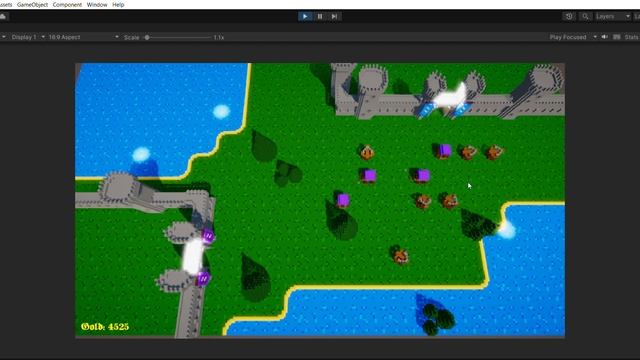Open the Window menu
The height and width of the screenshot is (360, 640).
(97, 4)
